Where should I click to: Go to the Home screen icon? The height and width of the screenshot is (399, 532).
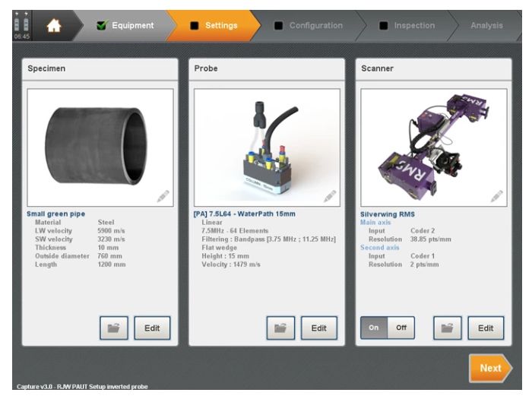click(x=55, y=25)
